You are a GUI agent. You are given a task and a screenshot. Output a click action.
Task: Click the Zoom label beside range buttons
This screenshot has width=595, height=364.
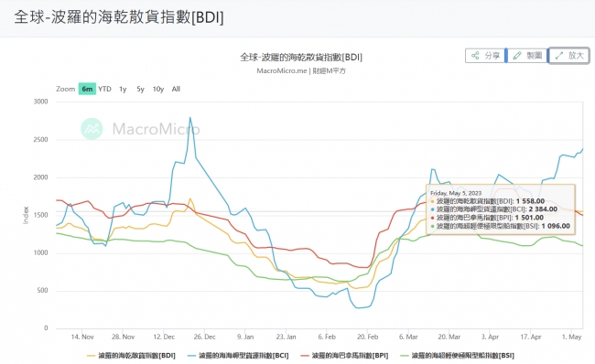66,89
